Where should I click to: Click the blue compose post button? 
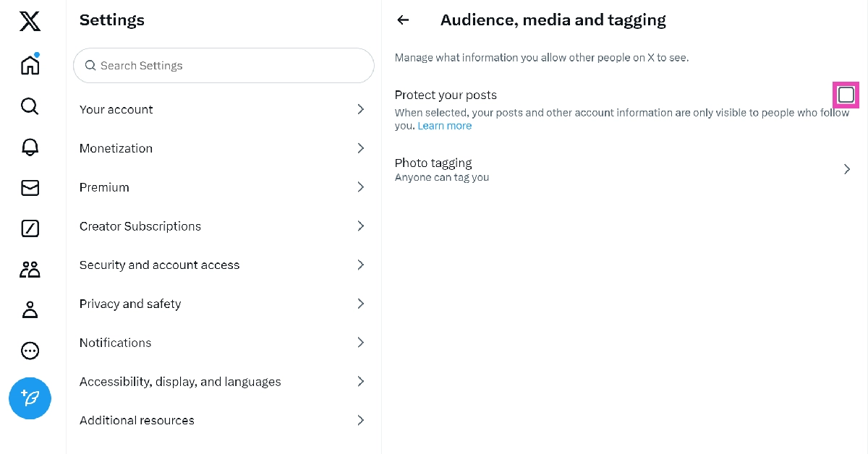point(30,398)
